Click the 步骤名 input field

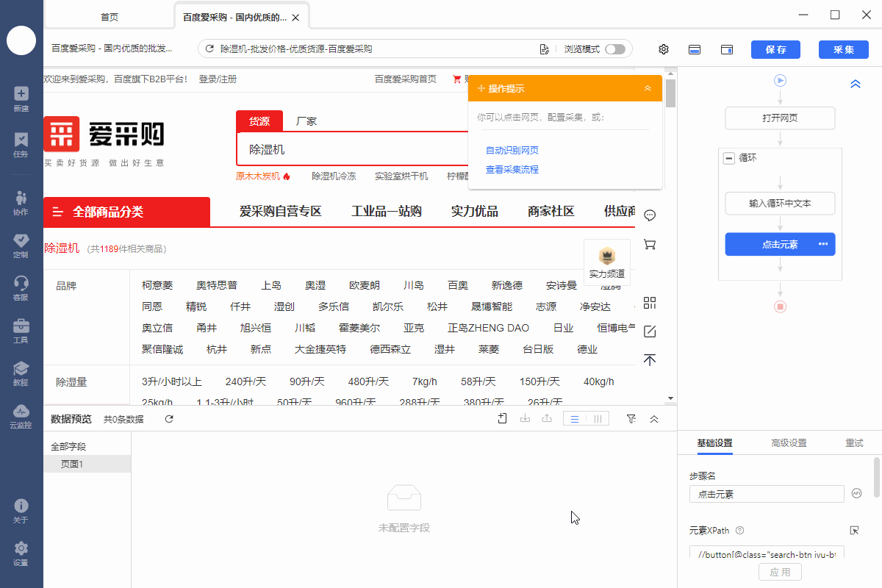pos(767,494)
